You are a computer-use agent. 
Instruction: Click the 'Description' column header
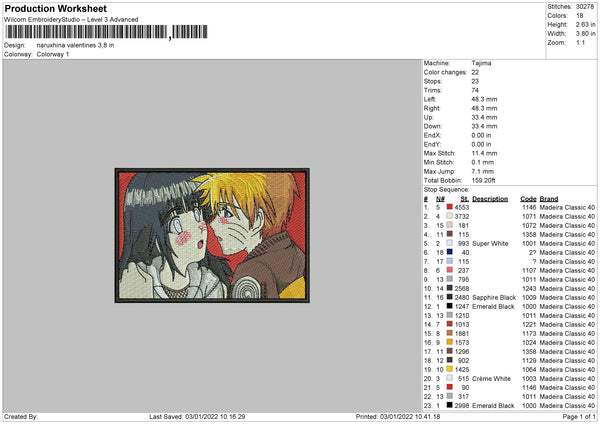[490, 199]
